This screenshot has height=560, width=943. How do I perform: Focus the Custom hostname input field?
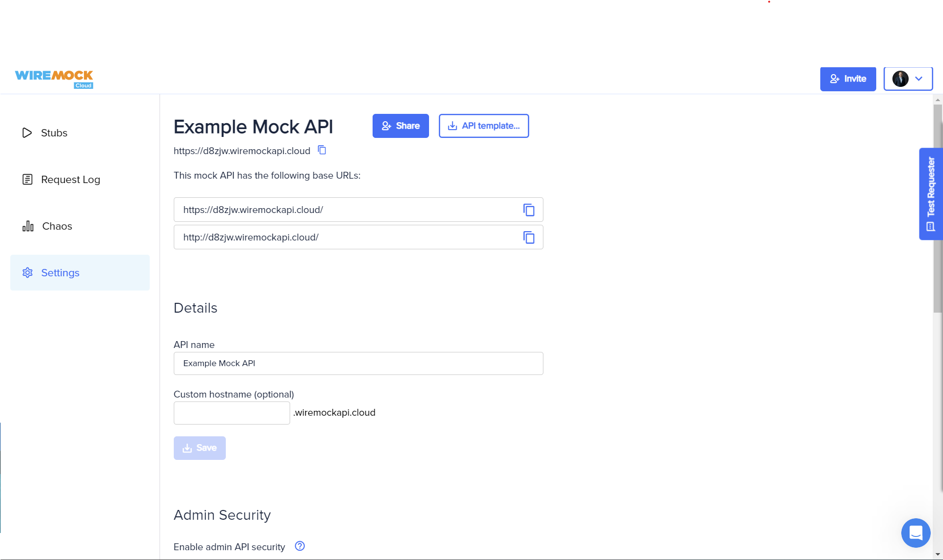(232, 413)
